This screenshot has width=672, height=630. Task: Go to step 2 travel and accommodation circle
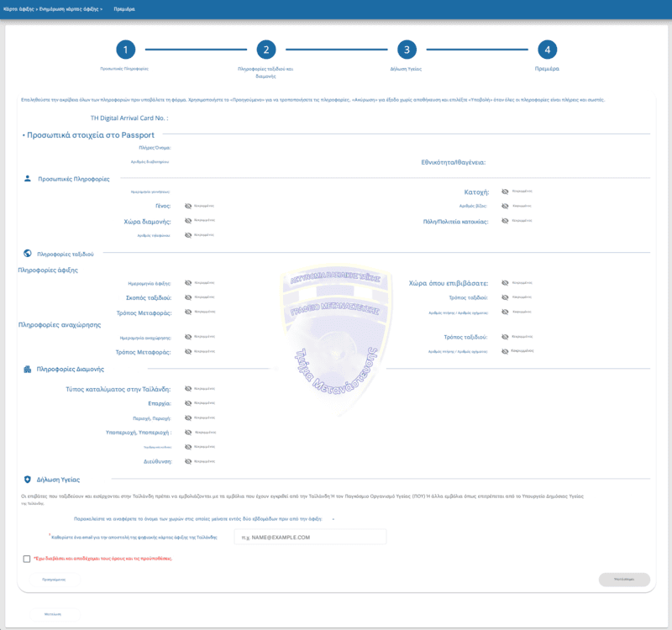pos(266,50)
